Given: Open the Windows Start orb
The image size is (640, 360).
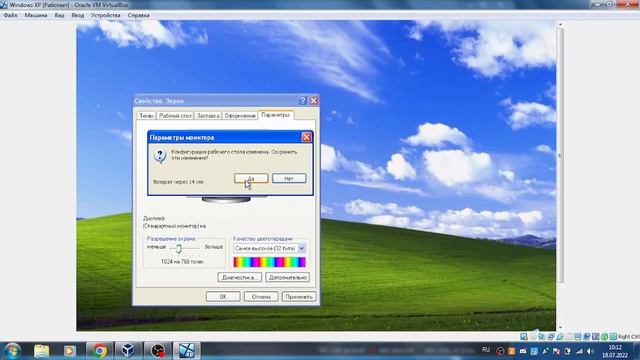Looking at the screenshot, I should (x=12, y=351).
